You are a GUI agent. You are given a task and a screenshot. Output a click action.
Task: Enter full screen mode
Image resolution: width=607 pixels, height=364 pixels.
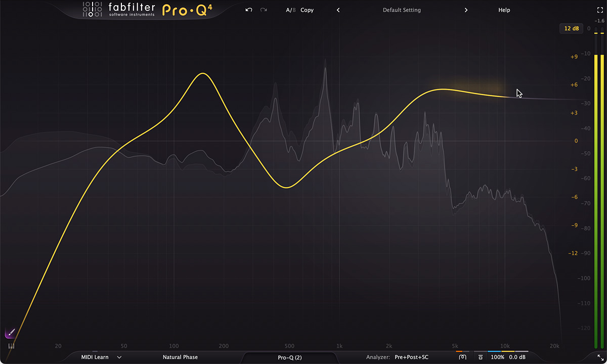click(x=600, y=10)
